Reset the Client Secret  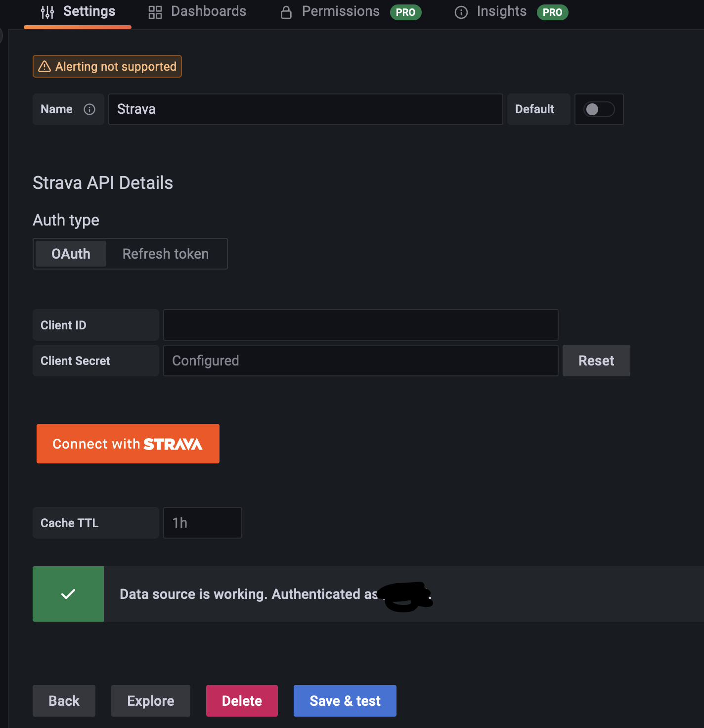pyautogui.click(x=596, y=361)
